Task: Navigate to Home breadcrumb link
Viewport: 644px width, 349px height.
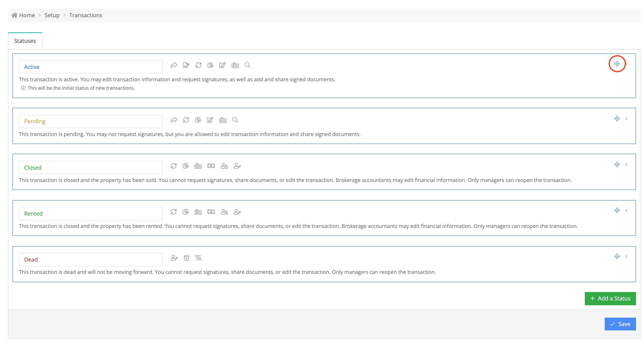Action: 27,15
